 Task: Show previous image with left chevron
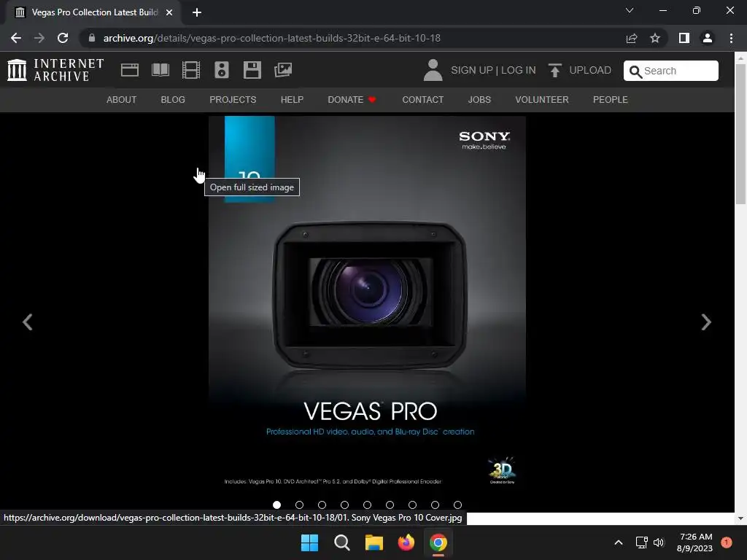coord(28,322)
